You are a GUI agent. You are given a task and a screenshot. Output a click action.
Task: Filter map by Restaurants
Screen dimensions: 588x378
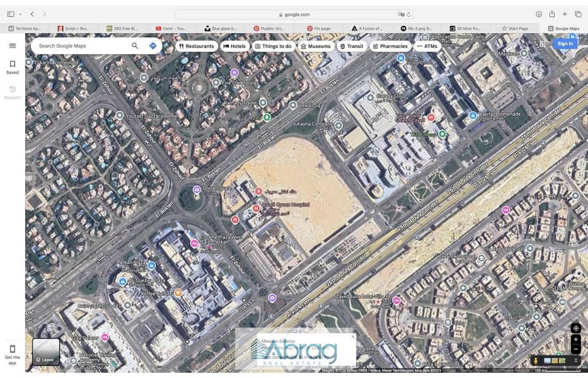pos(197,46)
